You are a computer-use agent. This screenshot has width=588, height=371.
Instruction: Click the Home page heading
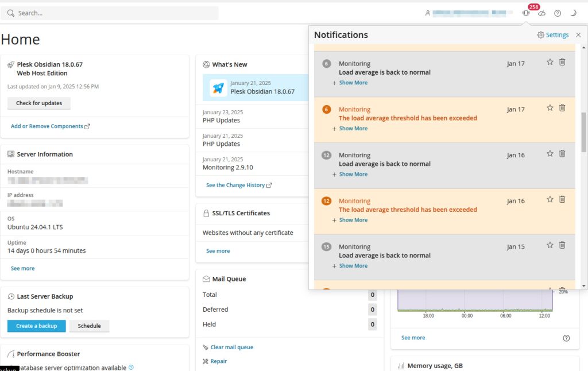click(x=20, y=40)
